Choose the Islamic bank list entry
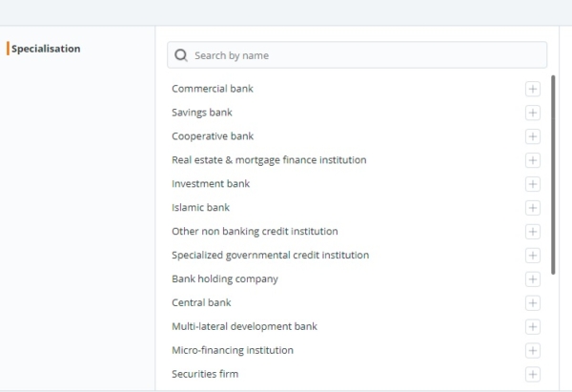572x392 pixels. tap(200, 207)
